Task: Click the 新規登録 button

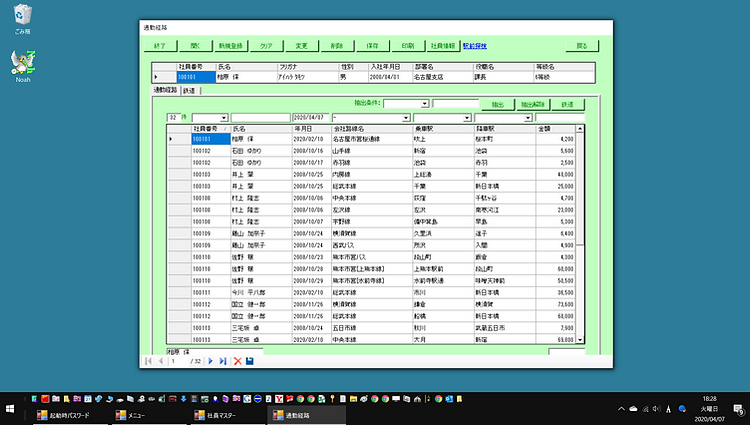Action: point(231,46)
